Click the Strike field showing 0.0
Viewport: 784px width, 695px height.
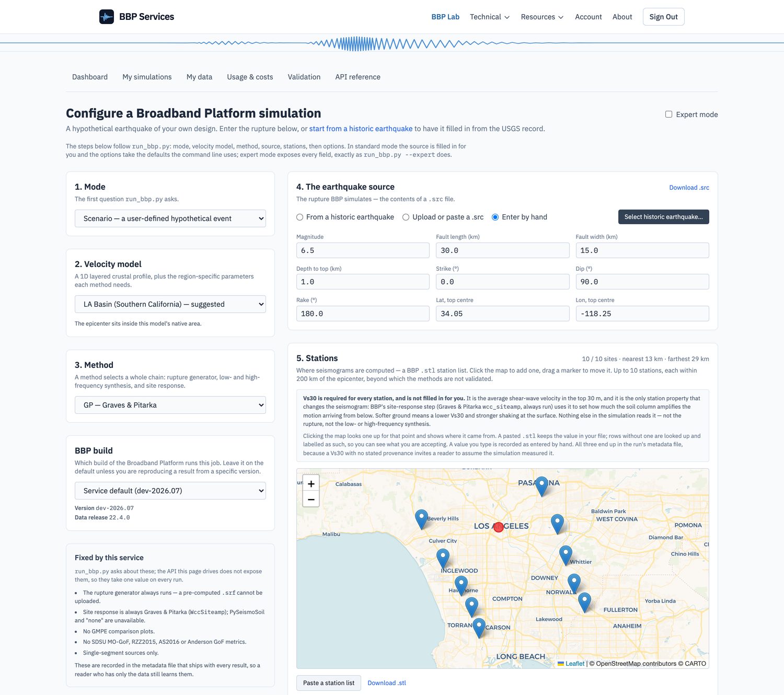coord(503,282)
